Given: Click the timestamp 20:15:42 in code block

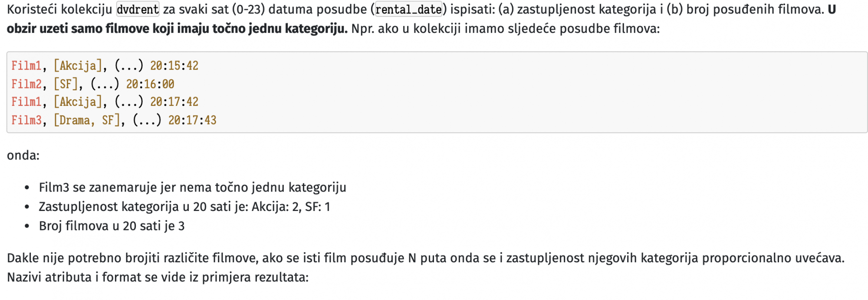Looking at the screenshot, I should [x=174, y=66].
